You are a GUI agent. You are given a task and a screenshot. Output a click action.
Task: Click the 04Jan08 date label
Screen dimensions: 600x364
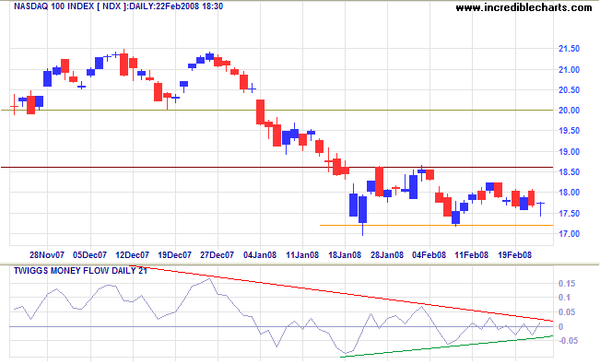pyautogui.click(x=260, y=255)
